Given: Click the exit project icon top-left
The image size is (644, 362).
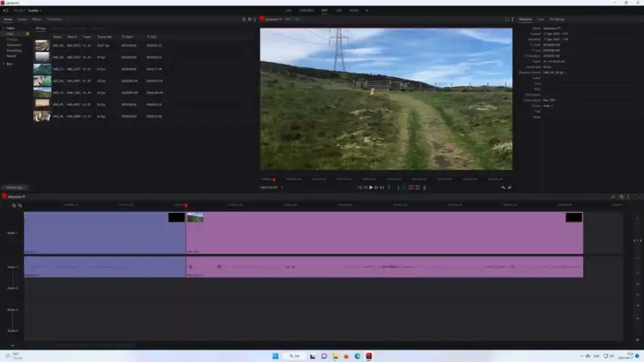Looking at the screenshot, I should point(6,10).
